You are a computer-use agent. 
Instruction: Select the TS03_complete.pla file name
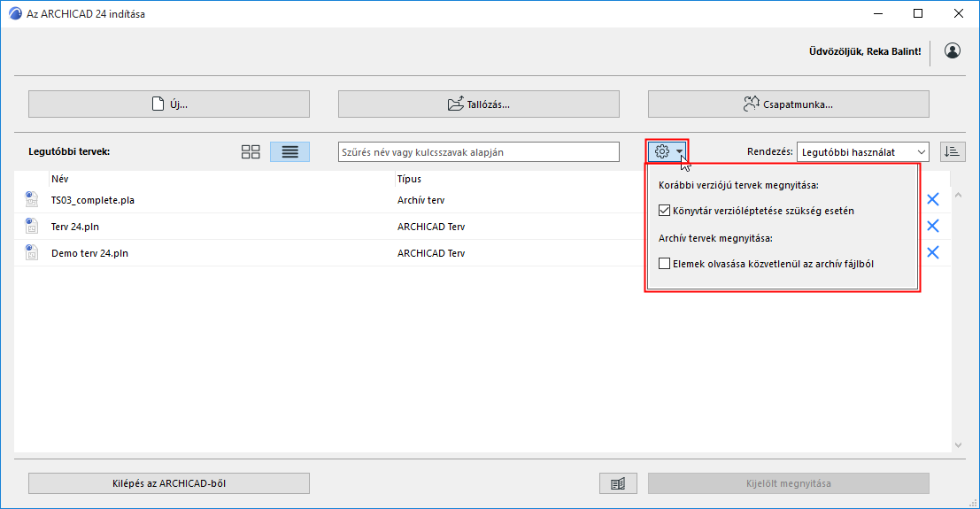92,200
